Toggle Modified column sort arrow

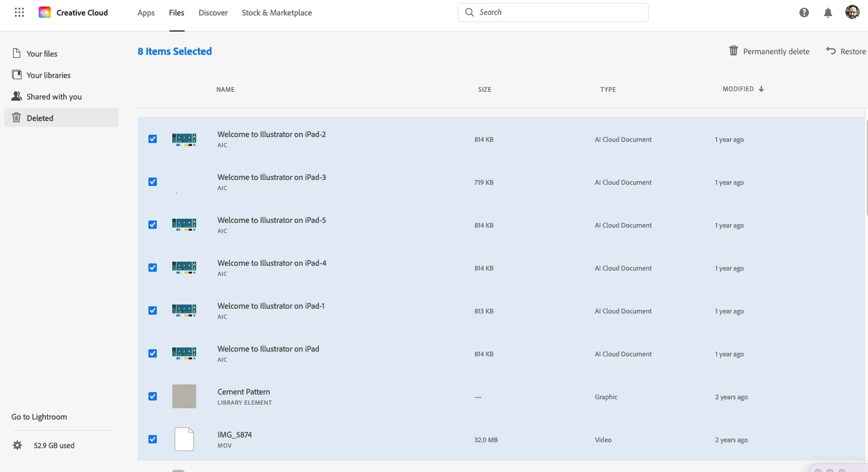click(761, 89)
